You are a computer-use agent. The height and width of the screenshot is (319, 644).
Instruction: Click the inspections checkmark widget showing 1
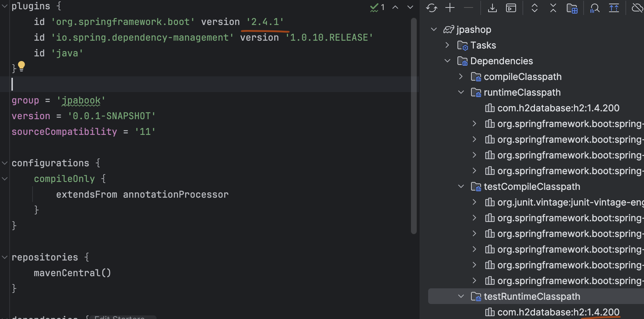coord(377,7)
